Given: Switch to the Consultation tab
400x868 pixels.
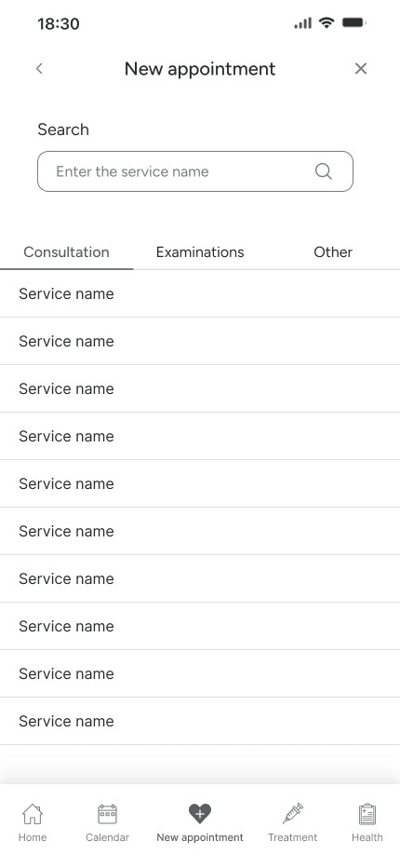Looking at the screenshot, I should [x=66, y=252].
